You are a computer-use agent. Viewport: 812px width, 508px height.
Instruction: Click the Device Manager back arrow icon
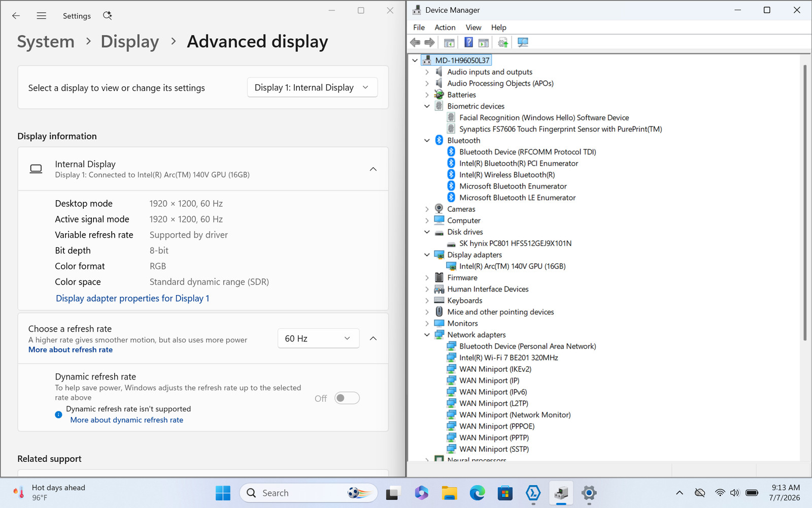pyautogui.click(x=415, y=43)
